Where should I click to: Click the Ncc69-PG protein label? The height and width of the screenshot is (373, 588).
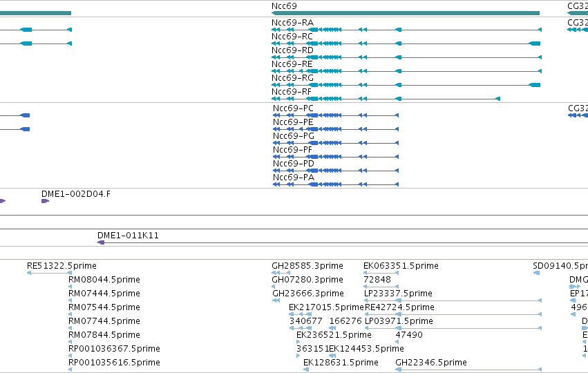pyautogui.click(x=293, y=136)
